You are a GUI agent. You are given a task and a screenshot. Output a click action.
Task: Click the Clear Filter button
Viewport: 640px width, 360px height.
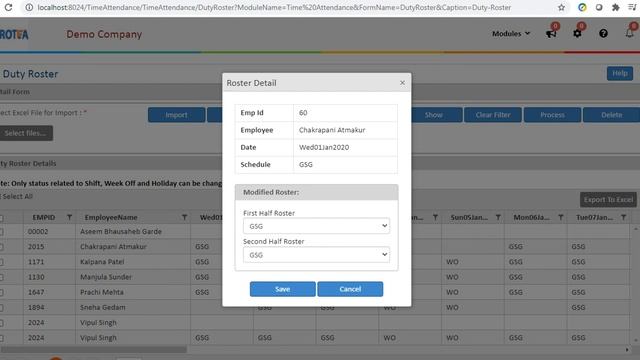(493, 115)
